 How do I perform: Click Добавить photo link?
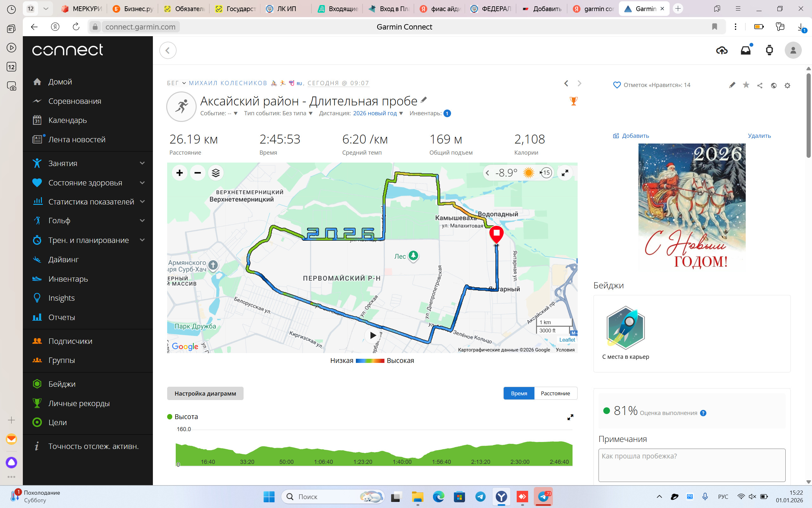[x=631, y=136]
